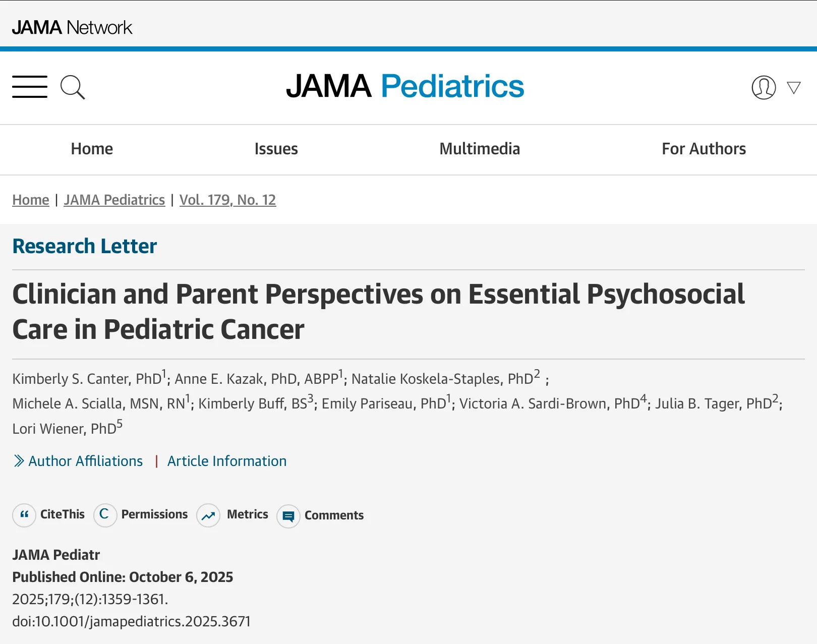817x644 pixels.
Task: Go to the Home navigation tab
Action: [x=92, y=149]
